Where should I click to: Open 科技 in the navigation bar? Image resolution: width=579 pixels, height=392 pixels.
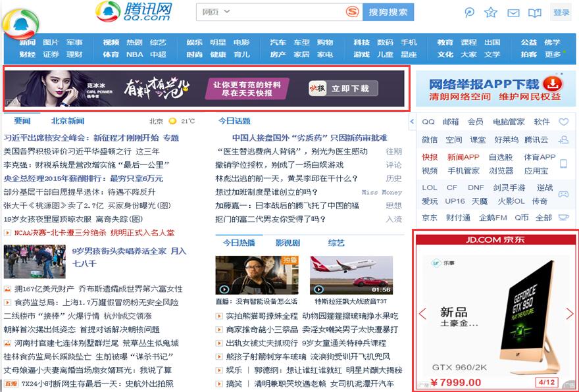(361, 43)
